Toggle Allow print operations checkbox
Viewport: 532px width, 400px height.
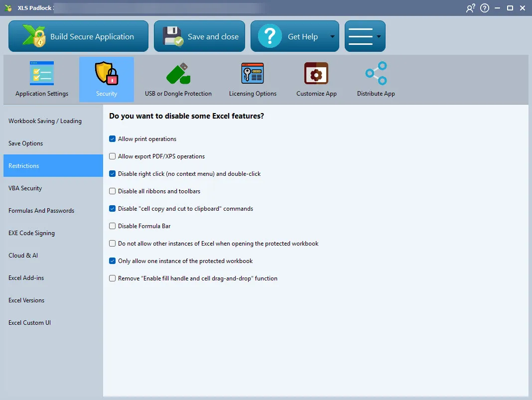(x=112, y=139)
